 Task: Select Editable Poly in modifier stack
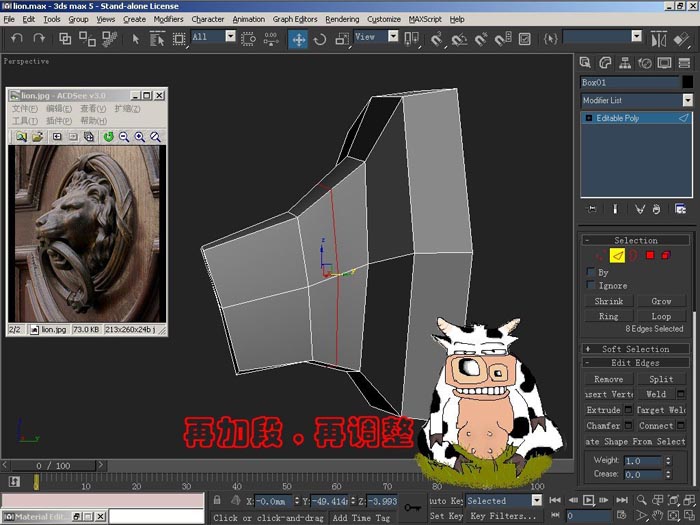(x=636, y=118)
